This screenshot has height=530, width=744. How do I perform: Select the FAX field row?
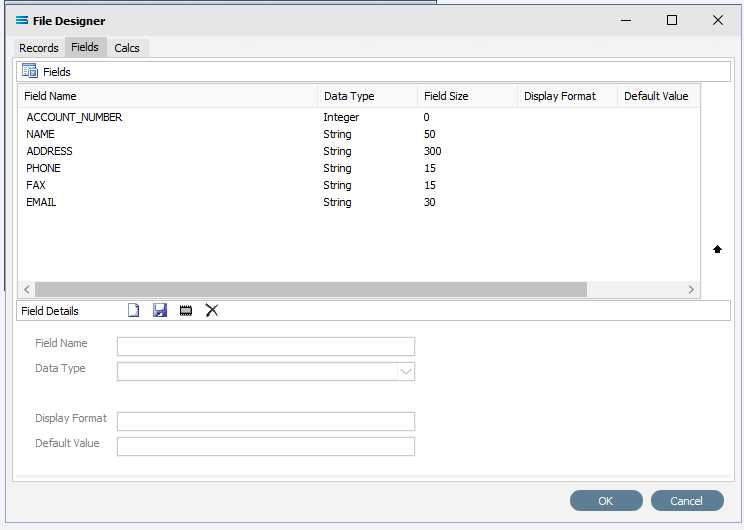coord(359,186)
